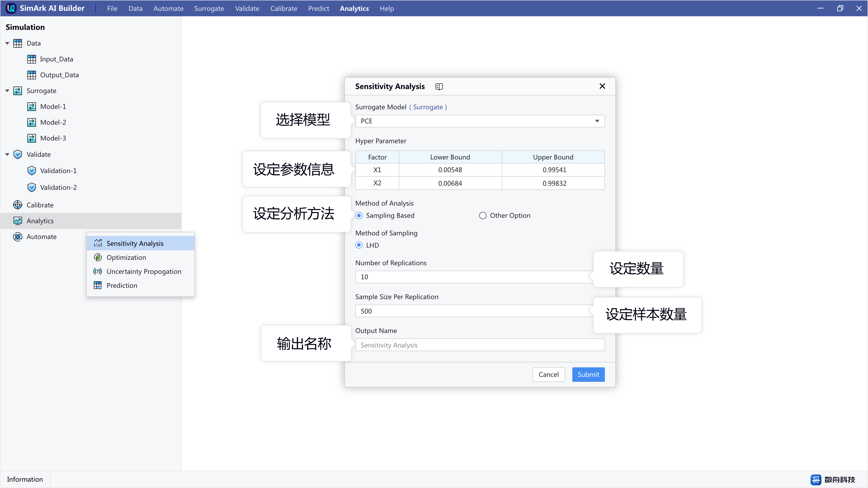868x488 pixels.
Task: Open the Predict menu
Action: click(x=318, y=8)
